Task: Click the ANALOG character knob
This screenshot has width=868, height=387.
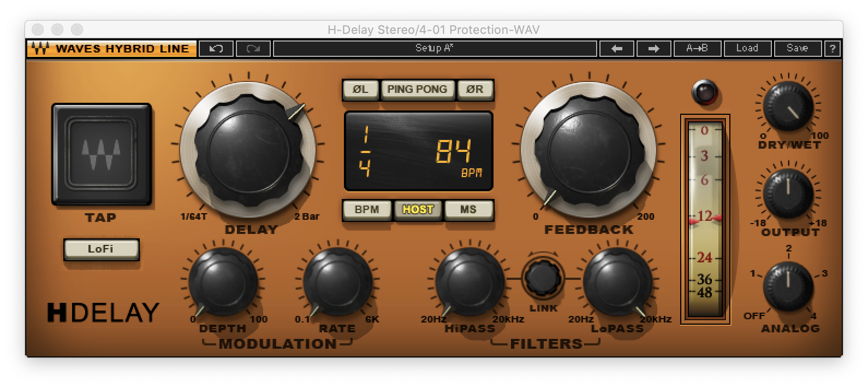Action: (788, 286)
